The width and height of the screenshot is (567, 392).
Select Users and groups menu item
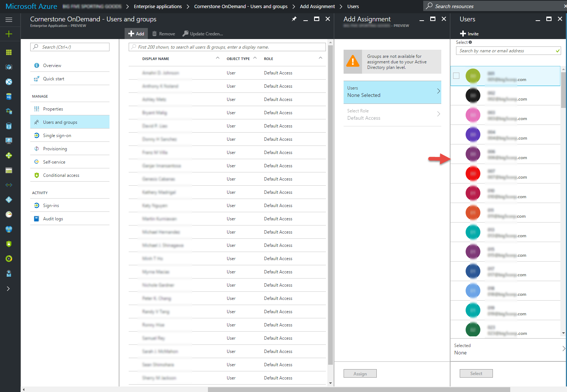point(70,122)
